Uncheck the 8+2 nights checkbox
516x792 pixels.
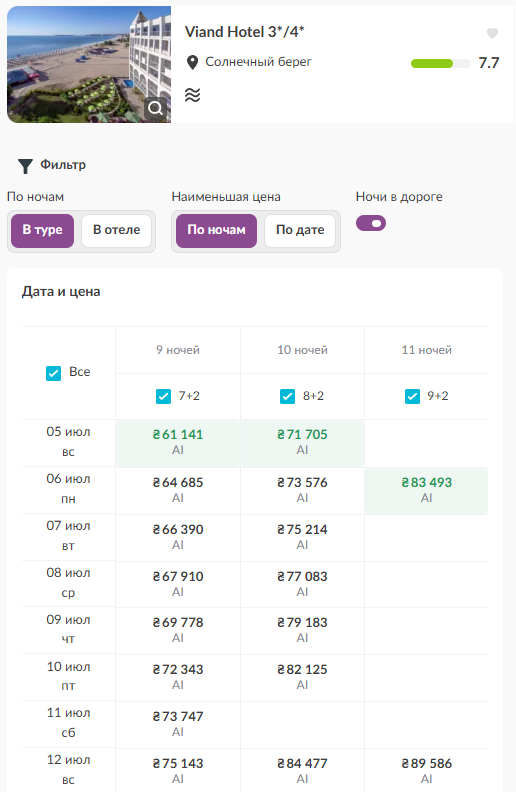[x=287, y=397]
